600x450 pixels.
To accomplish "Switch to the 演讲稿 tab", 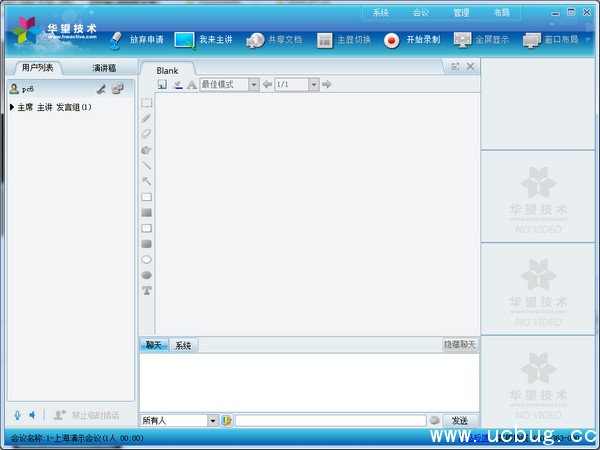I will tap(104, 68).
